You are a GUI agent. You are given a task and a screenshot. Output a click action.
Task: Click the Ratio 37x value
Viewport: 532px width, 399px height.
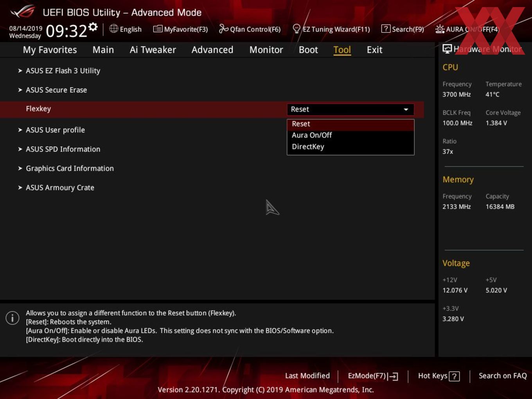(448, 151)
